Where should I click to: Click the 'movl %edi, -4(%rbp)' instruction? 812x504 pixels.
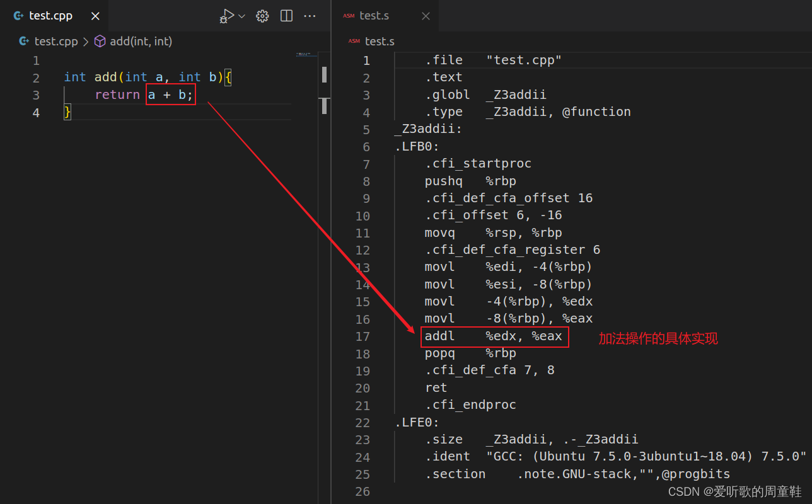(x=509, y=267)
